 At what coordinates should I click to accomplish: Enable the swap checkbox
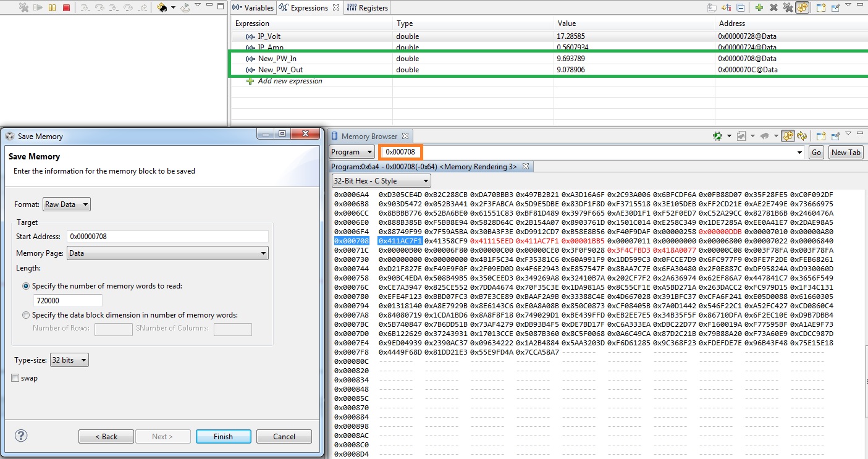coord(15,378)
